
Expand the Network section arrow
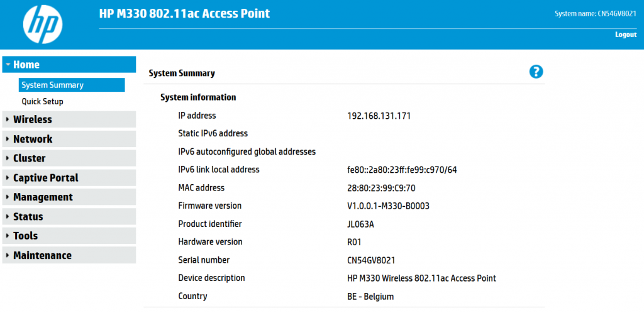pos(8,139)
